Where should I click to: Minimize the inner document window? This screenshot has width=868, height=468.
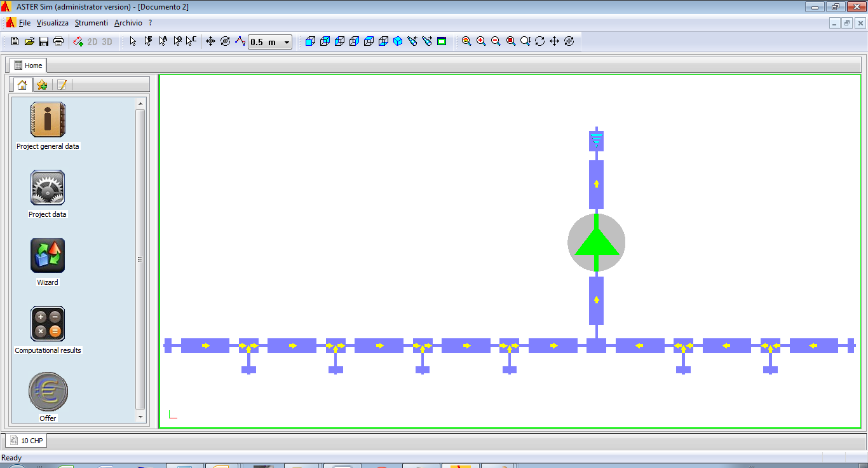coord(834,23)
